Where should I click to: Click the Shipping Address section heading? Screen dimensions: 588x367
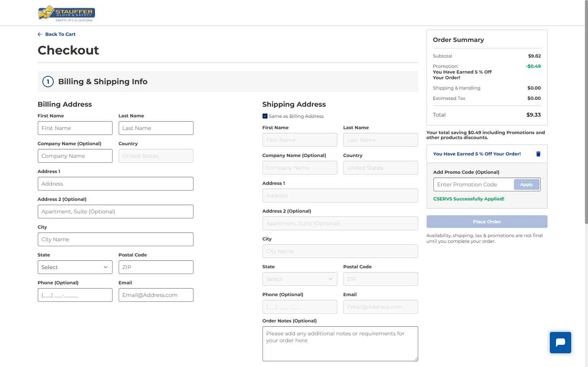click(x=294, y=104)
